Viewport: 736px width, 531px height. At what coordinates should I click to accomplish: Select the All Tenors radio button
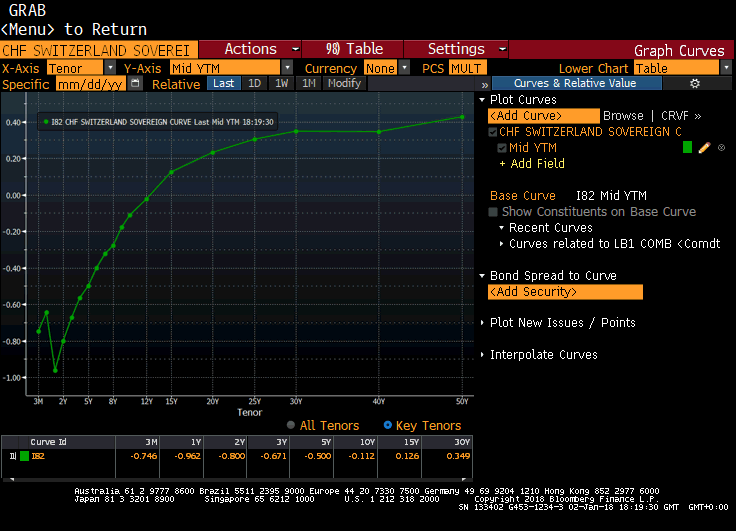tap(292, 425)
